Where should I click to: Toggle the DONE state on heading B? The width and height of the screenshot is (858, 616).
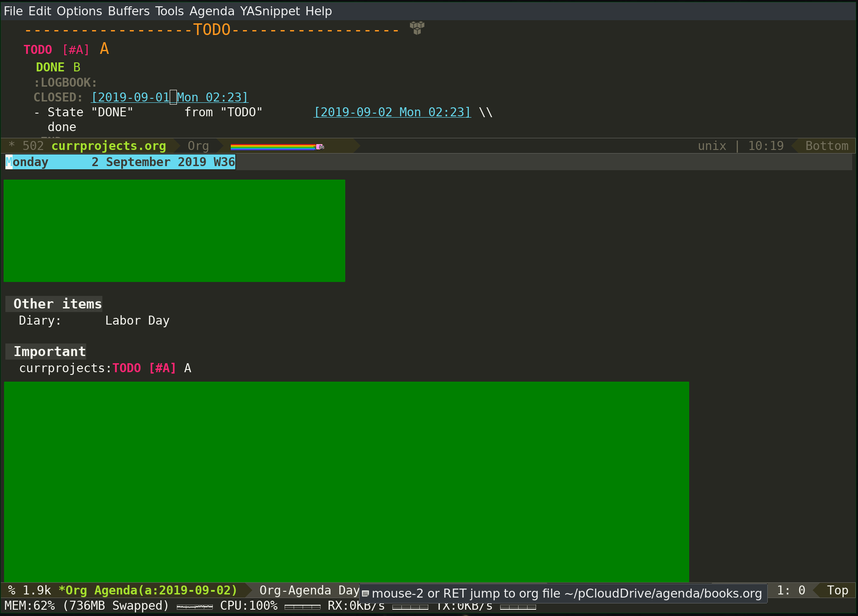coord(50,67)
